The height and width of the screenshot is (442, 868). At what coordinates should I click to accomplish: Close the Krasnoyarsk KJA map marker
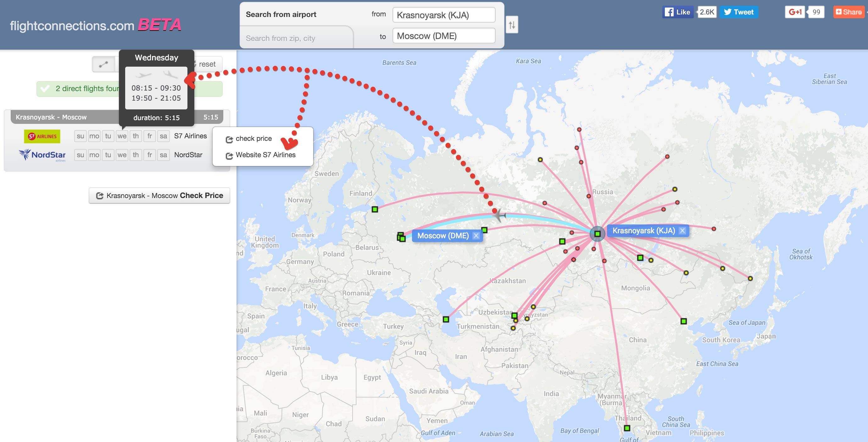point(683,230)
